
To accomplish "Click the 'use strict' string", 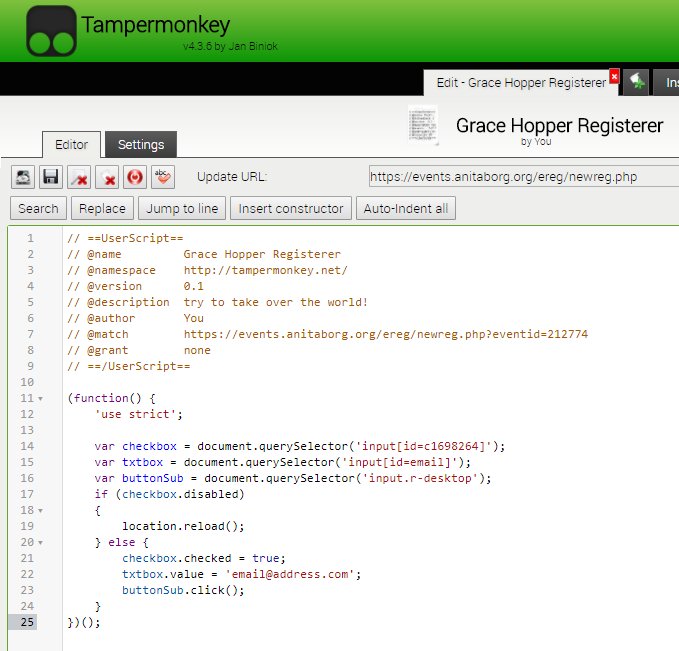I will point(136,415).
